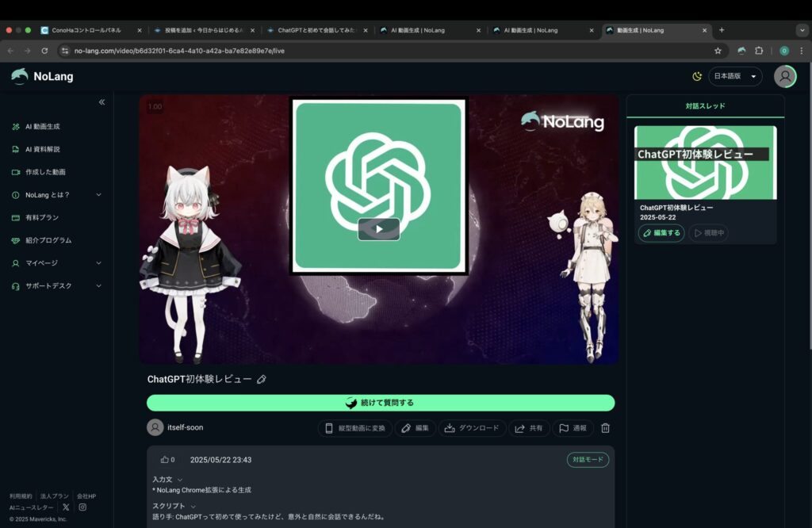Open the 会社HP footer link
Screen dimensions: 812x528
coord(86,496)
